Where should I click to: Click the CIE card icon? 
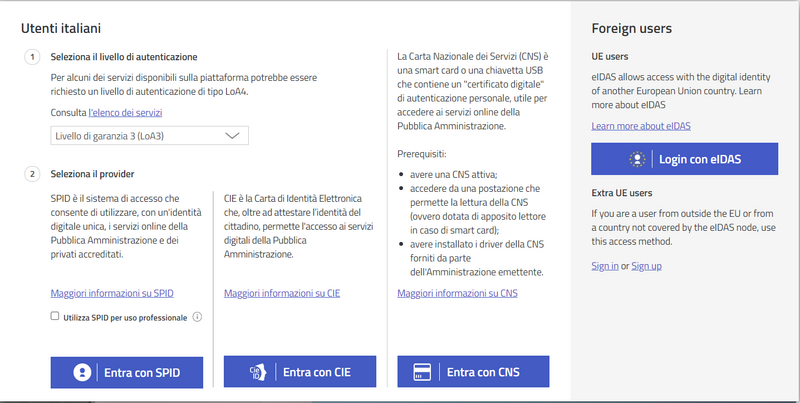pyautogui.click(x=258, y=372)
